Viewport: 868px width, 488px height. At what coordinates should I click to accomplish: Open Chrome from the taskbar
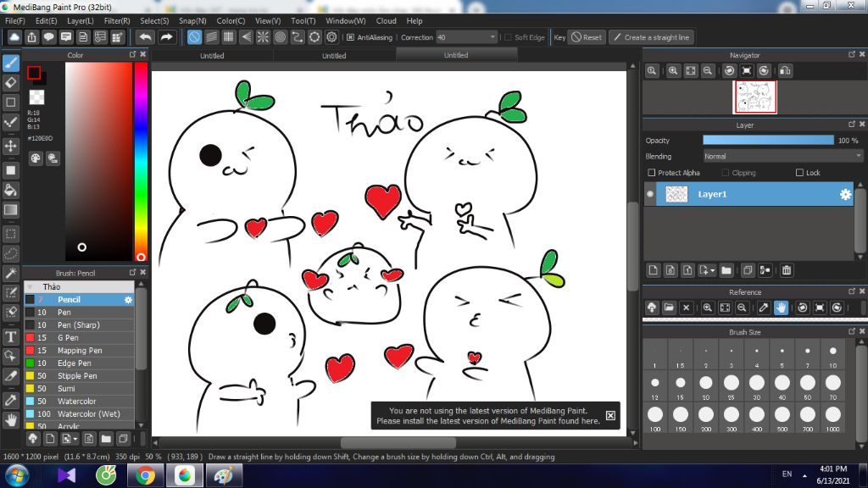(x=145, y=475)
